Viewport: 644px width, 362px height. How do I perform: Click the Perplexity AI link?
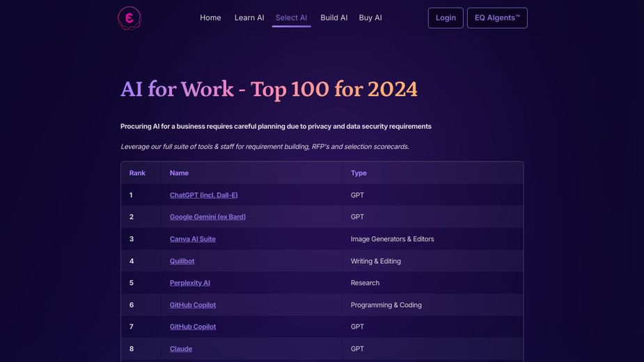tap(189, 283)
